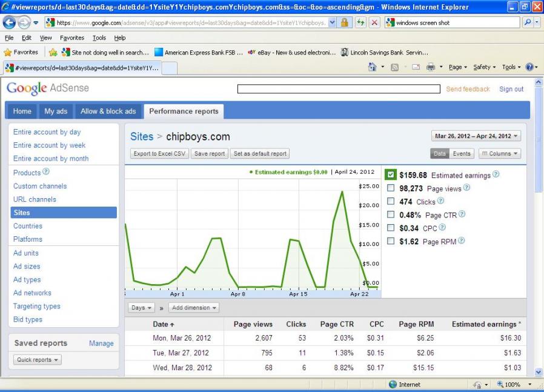Screen dimensions: 544x392
Task: Click the Internet zone globe icon
Action: coord(393,384)
